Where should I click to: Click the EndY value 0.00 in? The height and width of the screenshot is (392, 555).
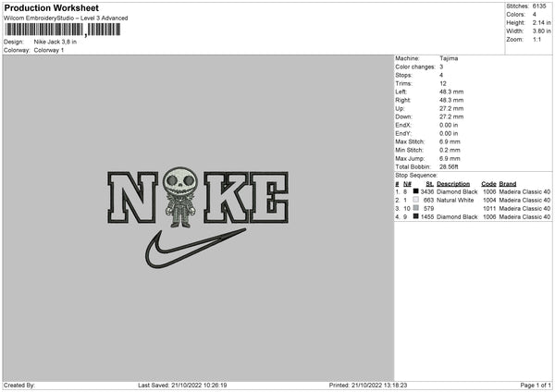tap(449, 133)
